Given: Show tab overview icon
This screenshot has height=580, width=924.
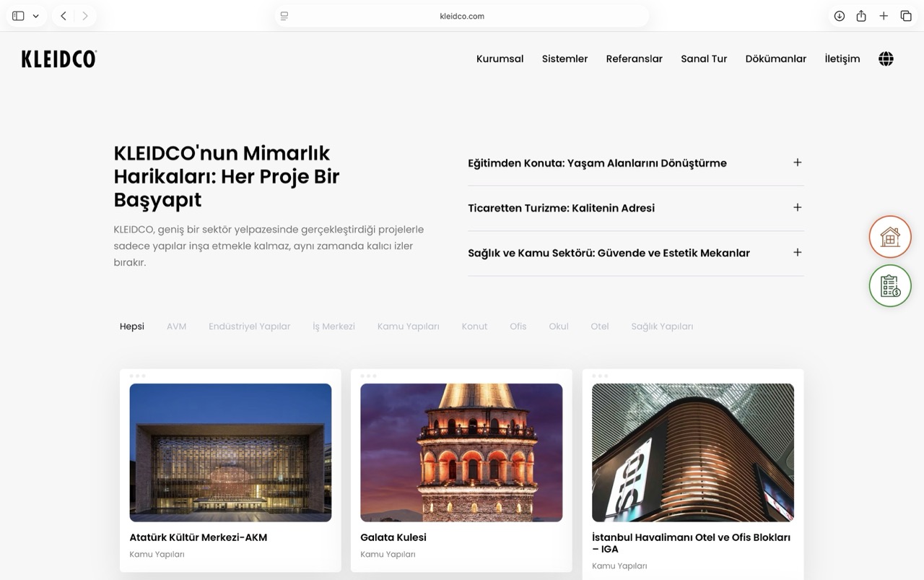Looking at the screenshot, I should click(x=906, y=16).
